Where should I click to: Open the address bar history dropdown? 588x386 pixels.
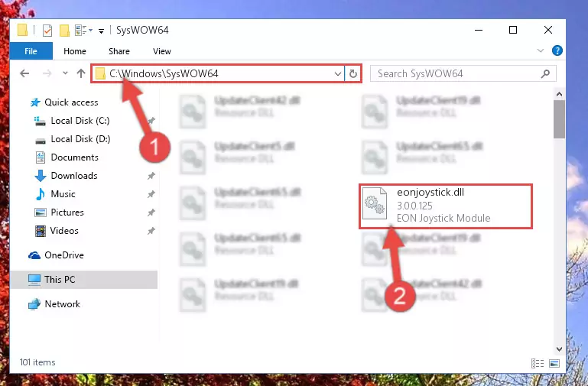click(x=337, y=74)
